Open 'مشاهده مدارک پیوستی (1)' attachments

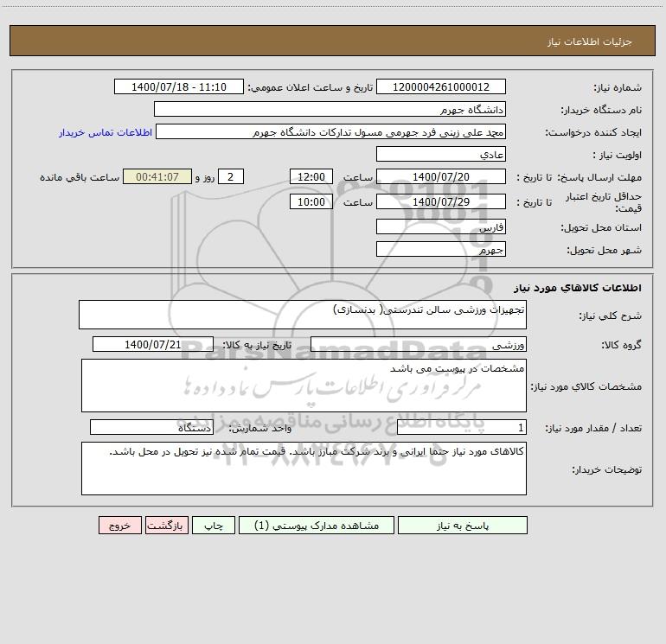317,526
